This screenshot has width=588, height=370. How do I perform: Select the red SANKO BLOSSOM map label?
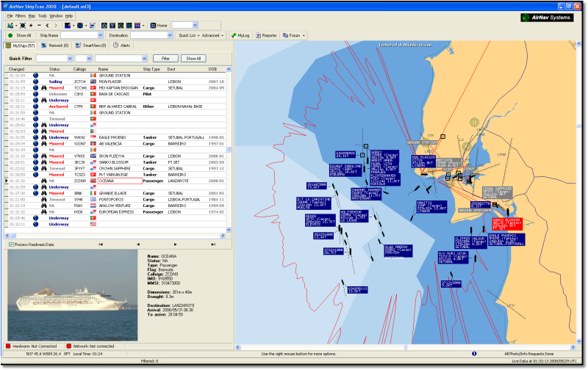[x=507, y=224]
